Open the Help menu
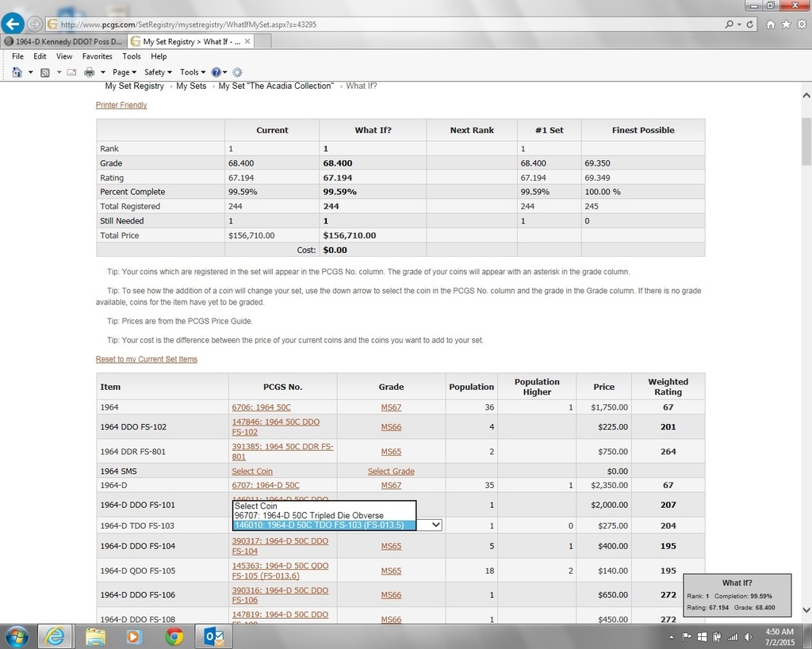This screenshot has width=812, height=649. coord(159,56)
